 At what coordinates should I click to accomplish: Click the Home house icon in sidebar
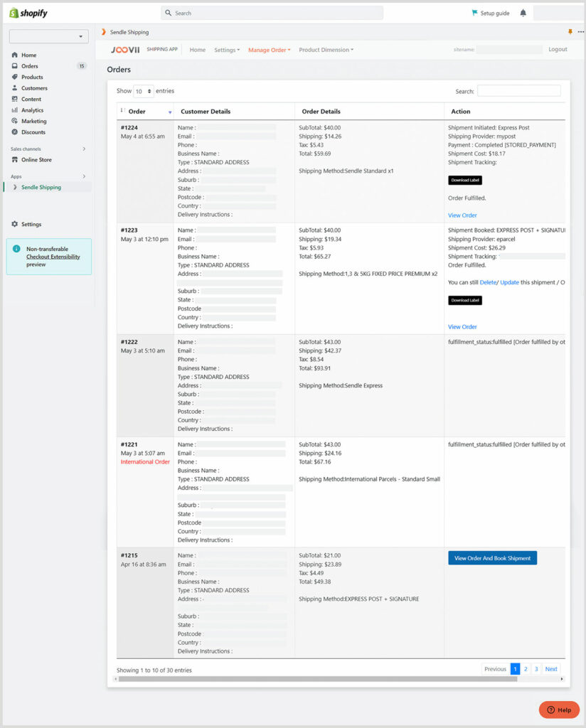coord(14,55)
